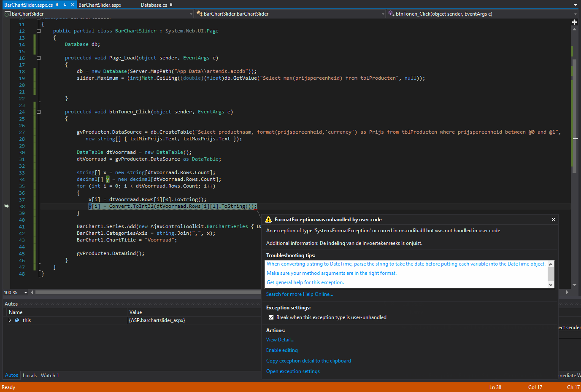Pin the BarChartSlider.aspx.cs tab

point(65,5)
